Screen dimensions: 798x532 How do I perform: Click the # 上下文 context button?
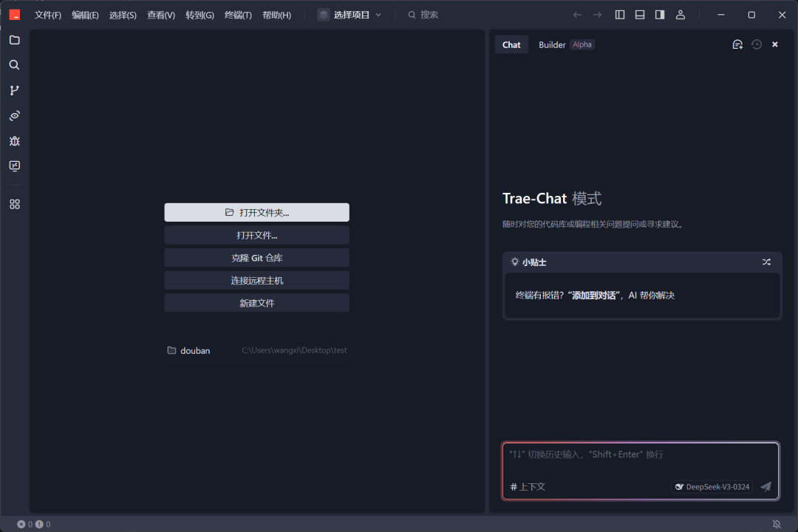pos(528,487)
